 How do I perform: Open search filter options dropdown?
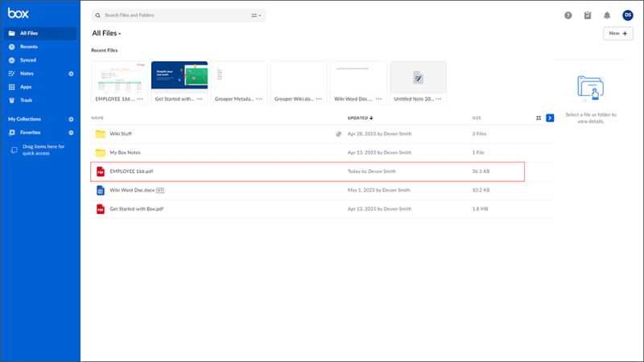256,15
